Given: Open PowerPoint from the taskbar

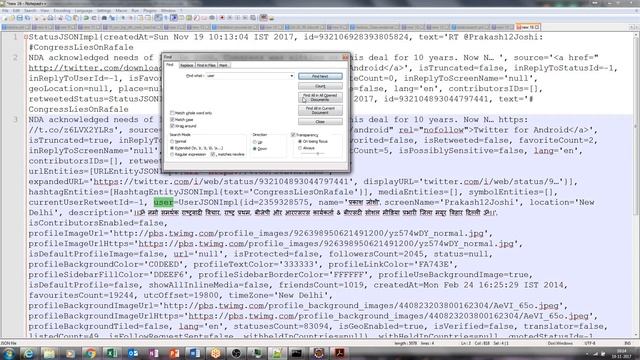Looking at the screenshot, I should pyautogui.click(x=174, y=353).
